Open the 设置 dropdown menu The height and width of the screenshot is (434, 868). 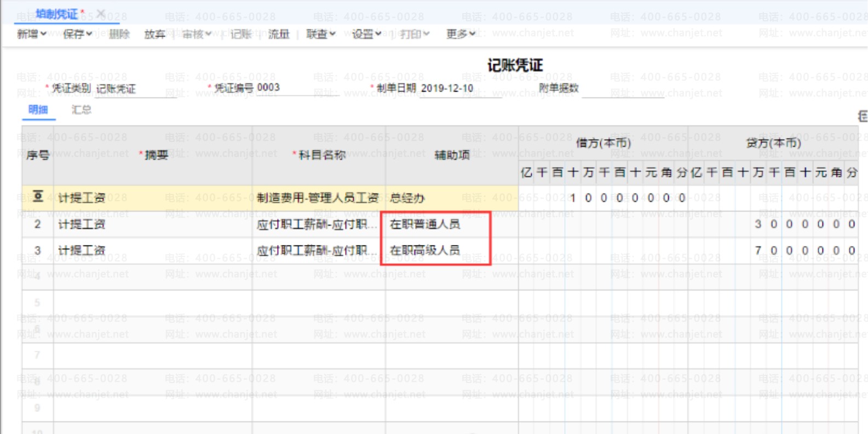(366, 34)
